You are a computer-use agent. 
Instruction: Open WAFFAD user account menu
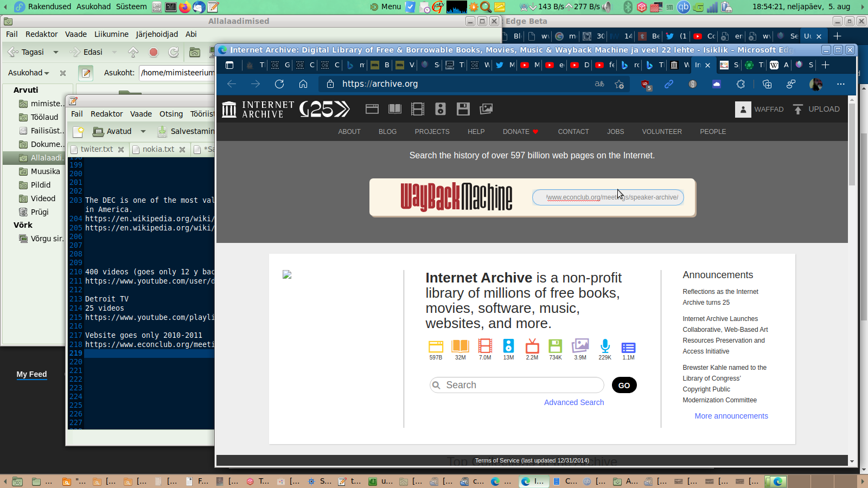click(x=759, y=109)
